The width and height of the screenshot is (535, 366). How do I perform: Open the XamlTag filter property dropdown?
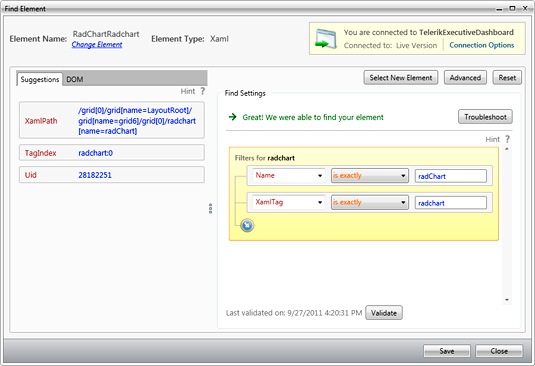coord(288,202)
